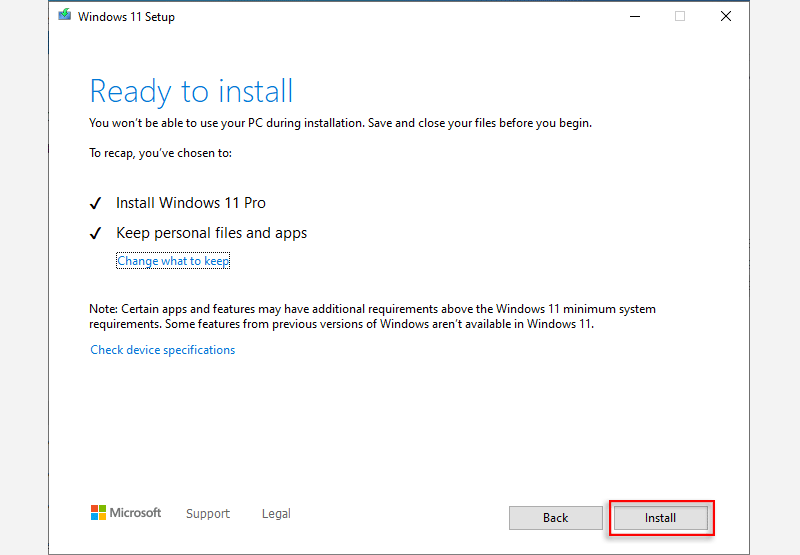Image resolution: width=800 pixels, height=555 pixels.
Task: Open the Legal link
Action: (276, 513)
